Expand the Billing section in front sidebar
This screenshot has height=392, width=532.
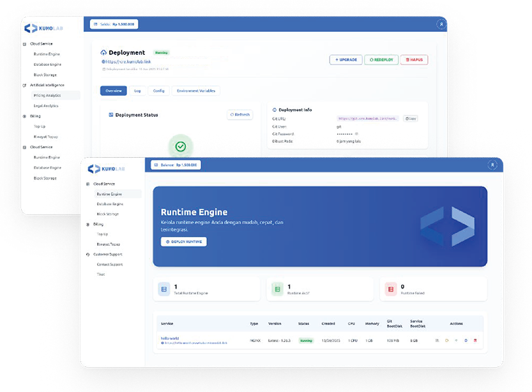[98, 224]
